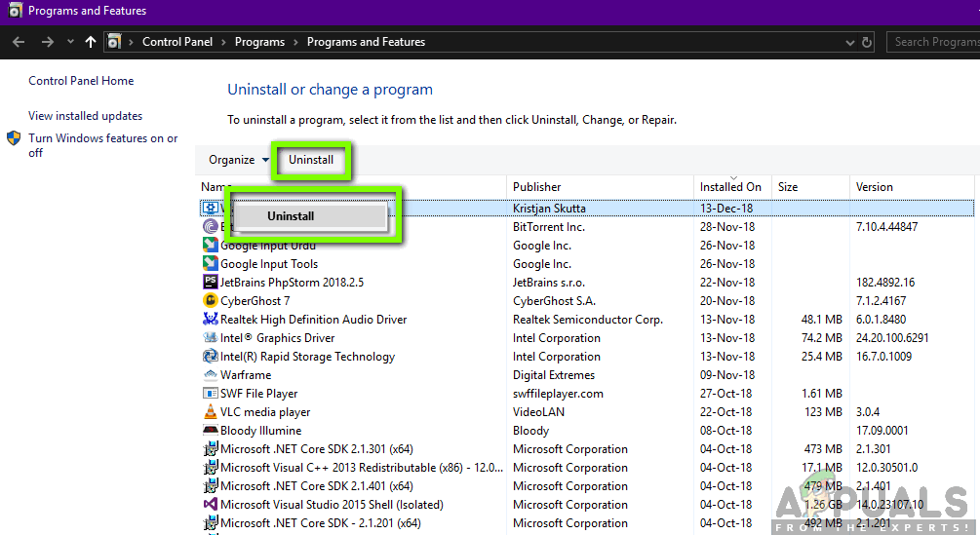Refresh the programs list

[x=867, y=43]
